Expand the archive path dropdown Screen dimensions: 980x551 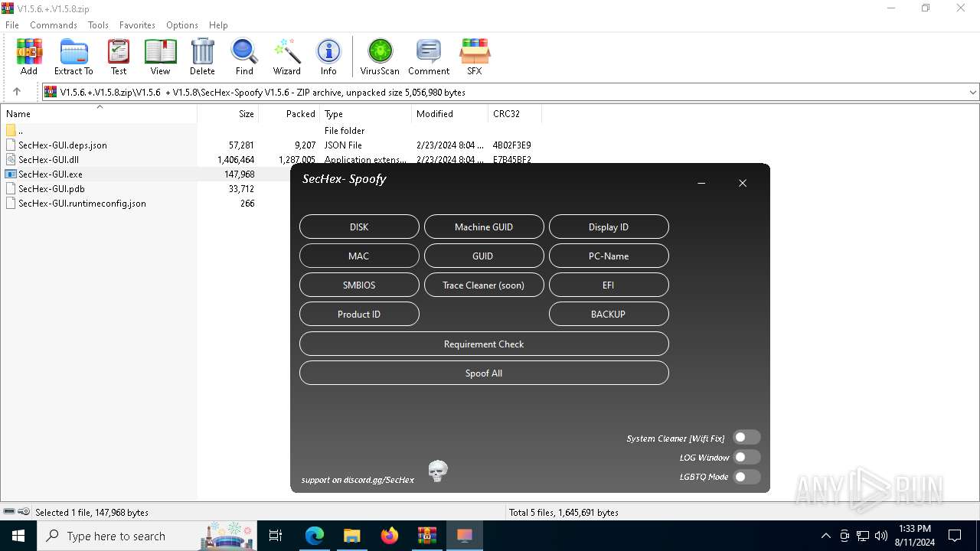tap(972, 92)
